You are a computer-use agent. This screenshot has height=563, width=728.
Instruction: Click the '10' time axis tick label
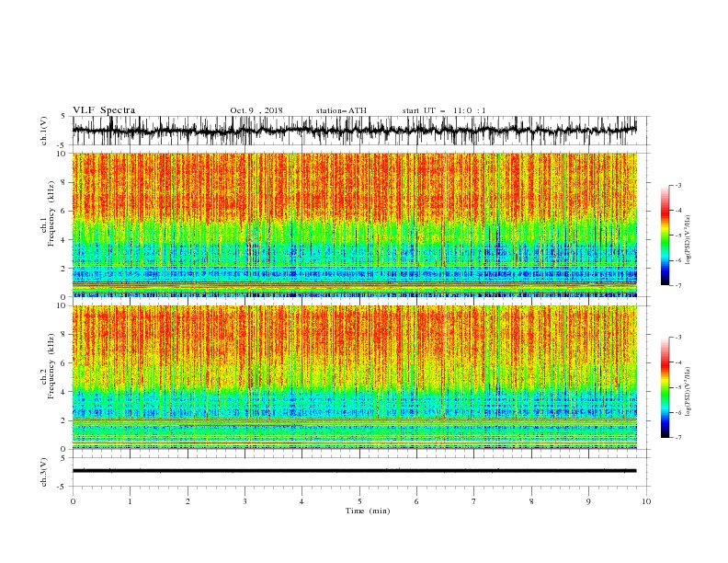pyautogui.click(x=646, y=501)
